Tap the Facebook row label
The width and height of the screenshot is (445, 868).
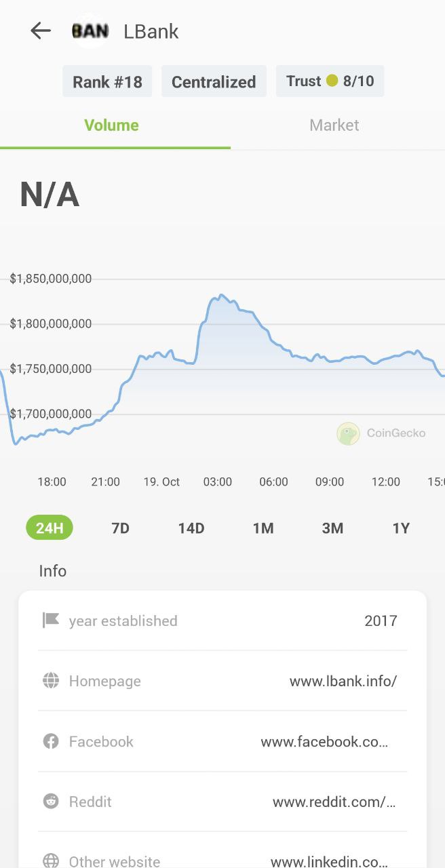click(101, 741)
